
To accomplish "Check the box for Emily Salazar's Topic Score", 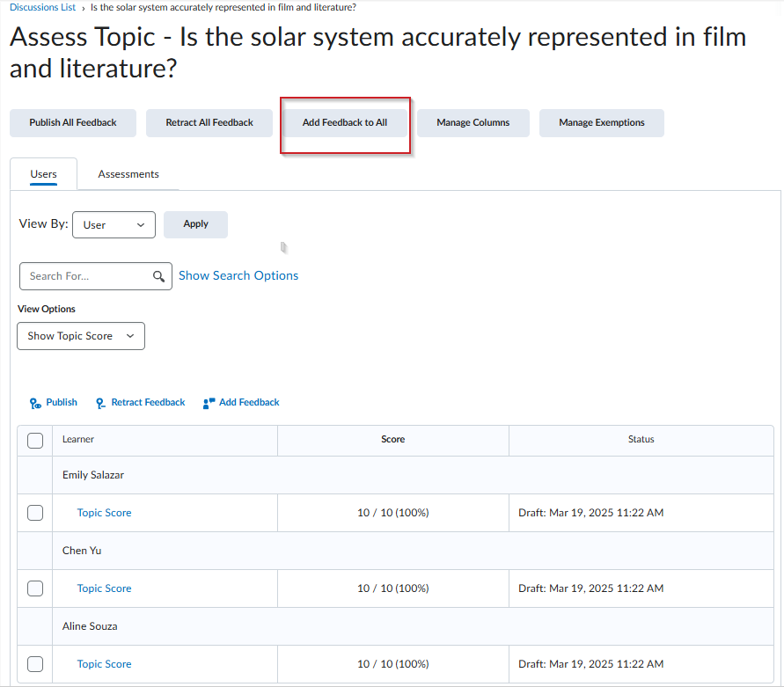I will [x=35, y=513].
